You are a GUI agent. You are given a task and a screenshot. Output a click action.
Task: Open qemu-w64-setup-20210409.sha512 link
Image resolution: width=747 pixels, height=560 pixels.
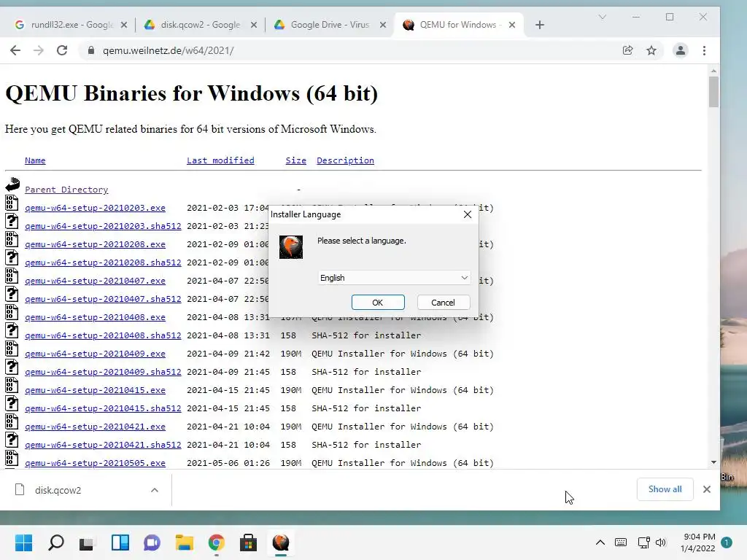(103, 372)
